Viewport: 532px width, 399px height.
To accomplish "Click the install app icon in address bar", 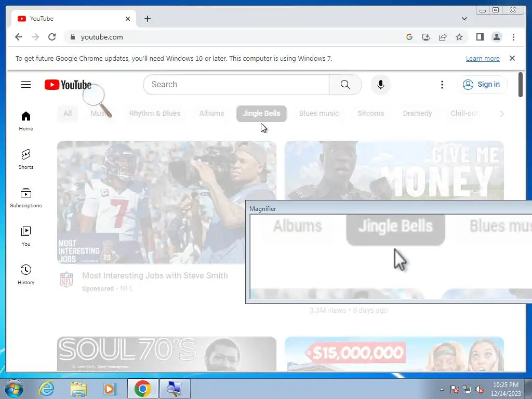I will coord(426,37).
